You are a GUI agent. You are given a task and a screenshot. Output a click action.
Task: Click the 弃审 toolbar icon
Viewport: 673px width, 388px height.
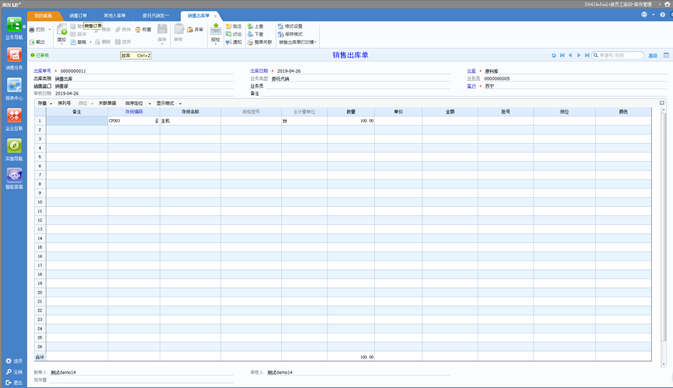tap(190, 30)
